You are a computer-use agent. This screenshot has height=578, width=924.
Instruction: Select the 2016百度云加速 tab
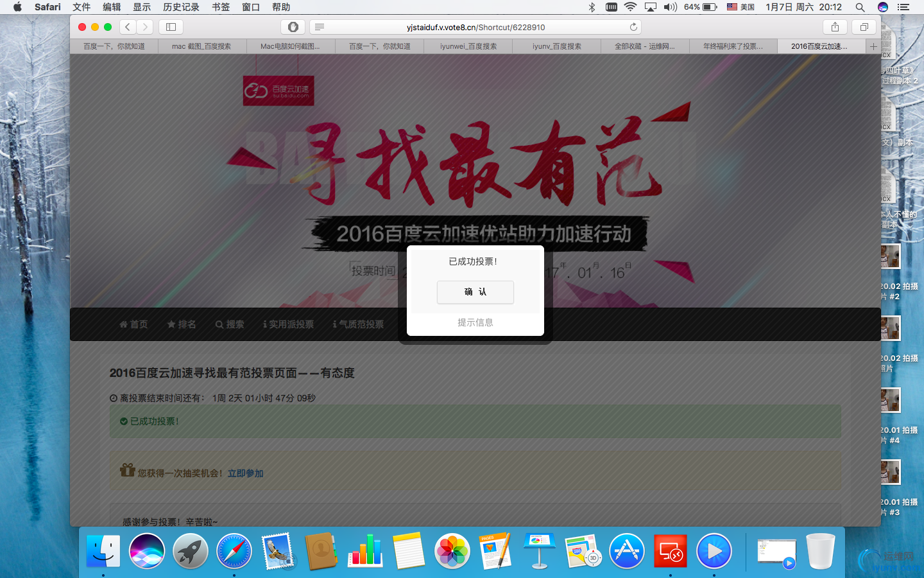(821, 46)
